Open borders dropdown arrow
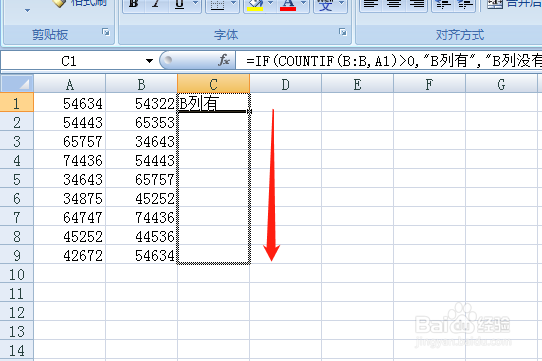542x361 pixels. click(x=234, y=3)
